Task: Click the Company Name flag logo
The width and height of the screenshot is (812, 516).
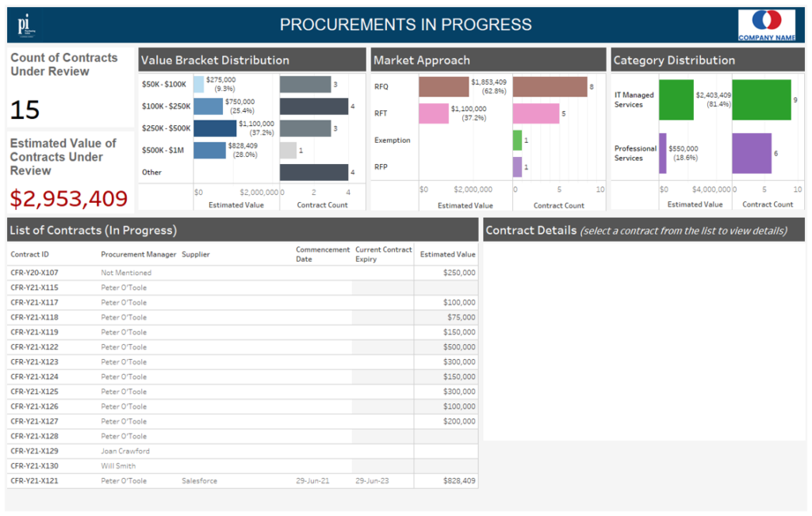Action: click(x=767, y=24)
